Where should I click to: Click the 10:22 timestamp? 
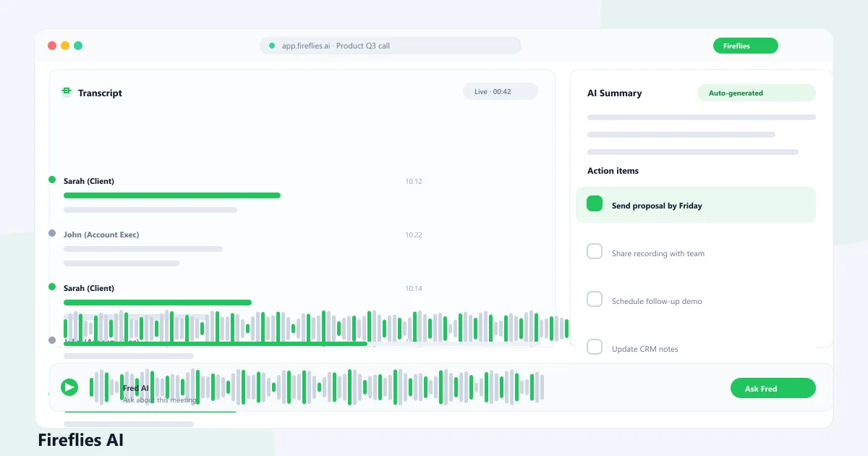(414, 235)
